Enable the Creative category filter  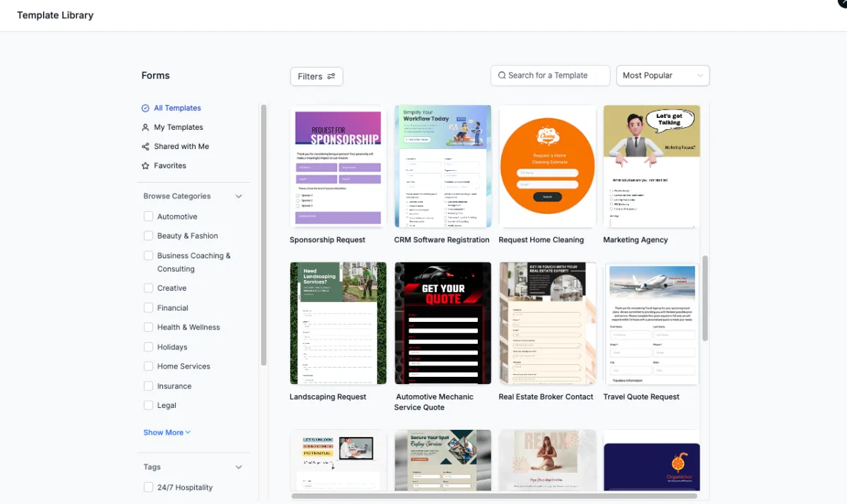point(148,288)
